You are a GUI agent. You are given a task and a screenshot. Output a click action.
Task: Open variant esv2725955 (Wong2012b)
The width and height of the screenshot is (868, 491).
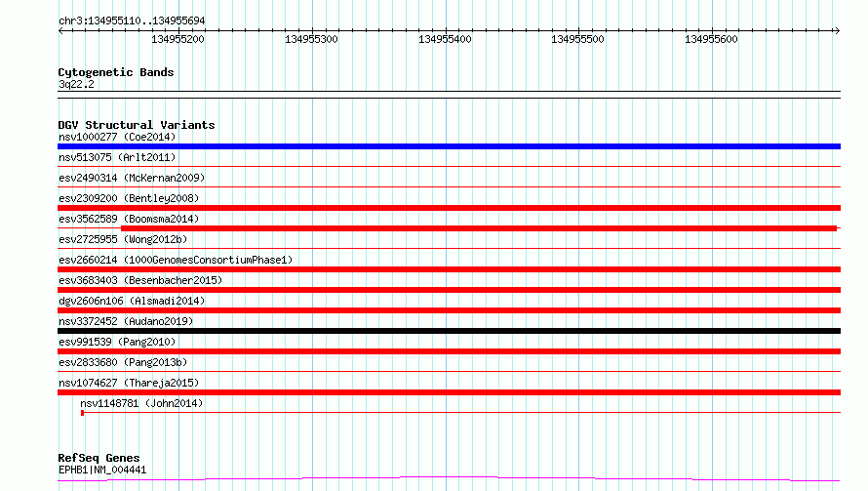pos(123,239)
